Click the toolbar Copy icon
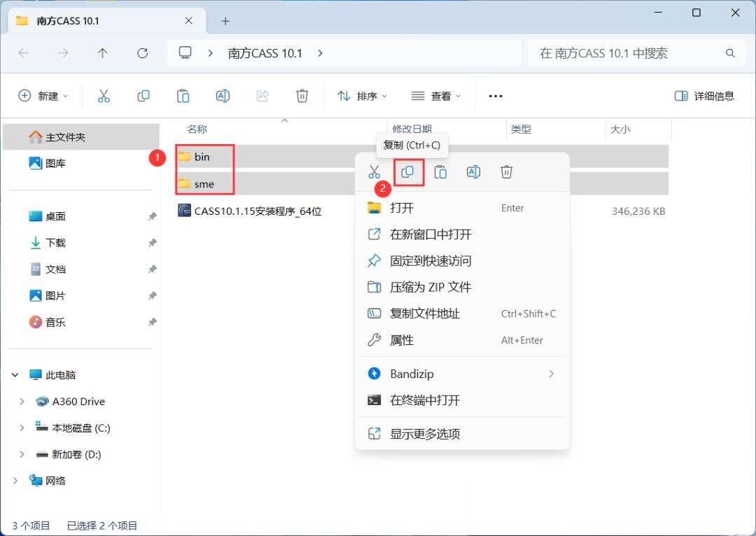 (x=143, y=96)
